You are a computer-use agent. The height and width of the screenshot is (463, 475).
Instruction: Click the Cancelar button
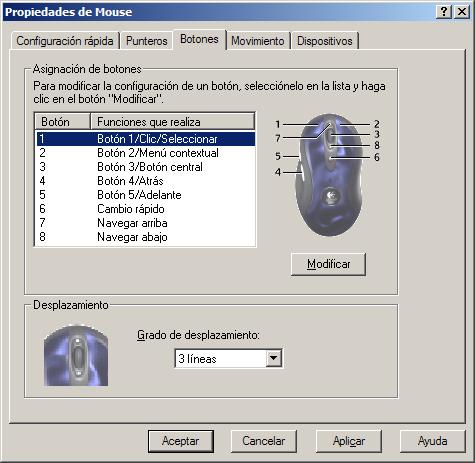[264, 441]
